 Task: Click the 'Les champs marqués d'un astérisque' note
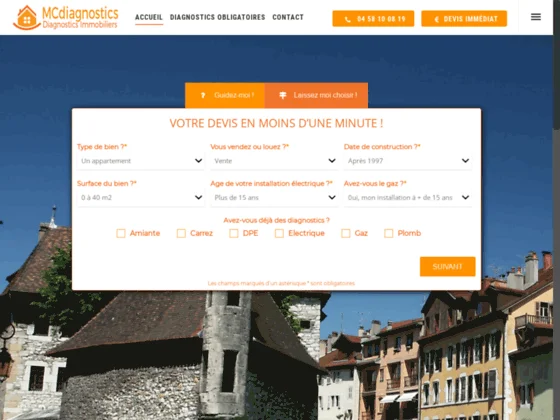tap(281, 283)
